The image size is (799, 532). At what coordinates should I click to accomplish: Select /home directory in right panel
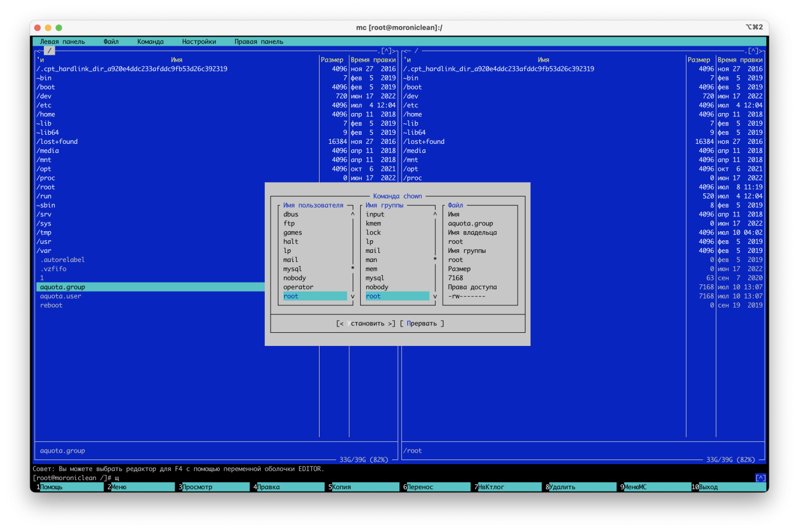tap(413, 115)
